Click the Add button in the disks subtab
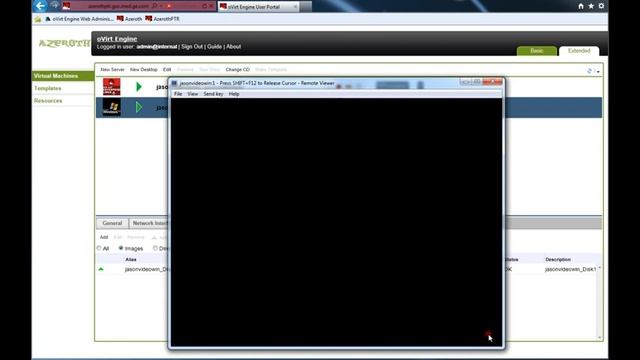This screenshot has width=640, height=360. (x=104, y=237)
